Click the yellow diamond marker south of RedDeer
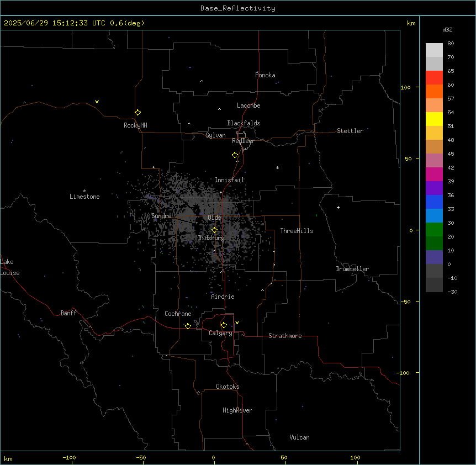Image resolution: width=476 pixels, height=465 pixels. (x=235, y=155)
